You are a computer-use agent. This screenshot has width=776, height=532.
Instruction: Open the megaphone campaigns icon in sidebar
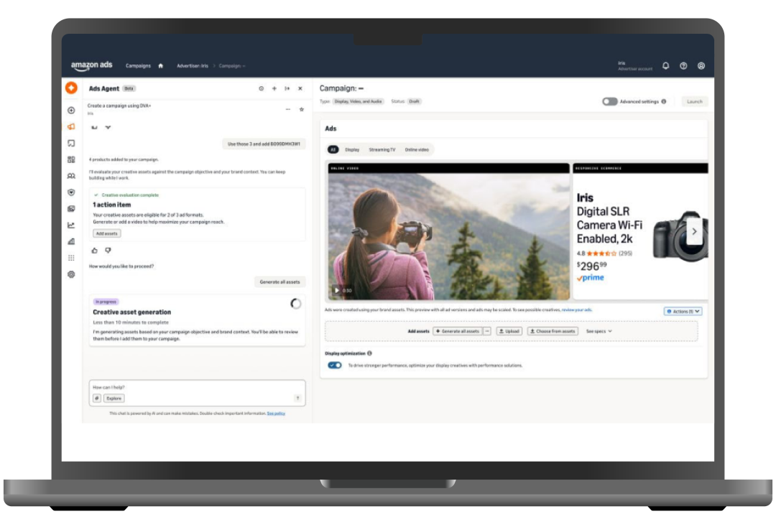pyautogui.click(x=71, y=126)
